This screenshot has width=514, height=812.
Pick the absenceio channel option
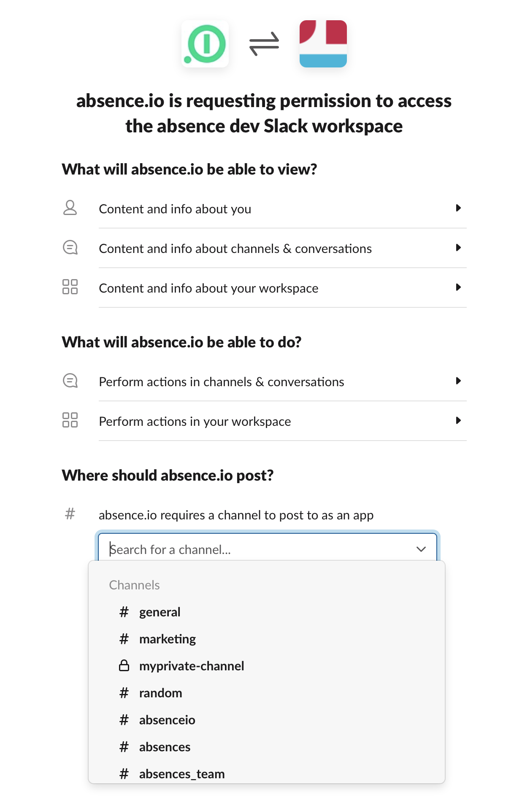[167, 720]
